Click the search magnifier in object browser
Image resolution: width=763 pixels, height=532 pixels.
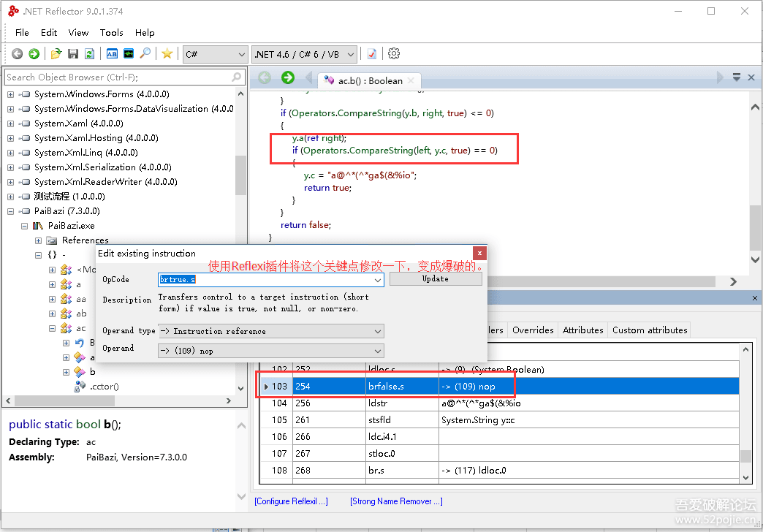coord(237,77)
